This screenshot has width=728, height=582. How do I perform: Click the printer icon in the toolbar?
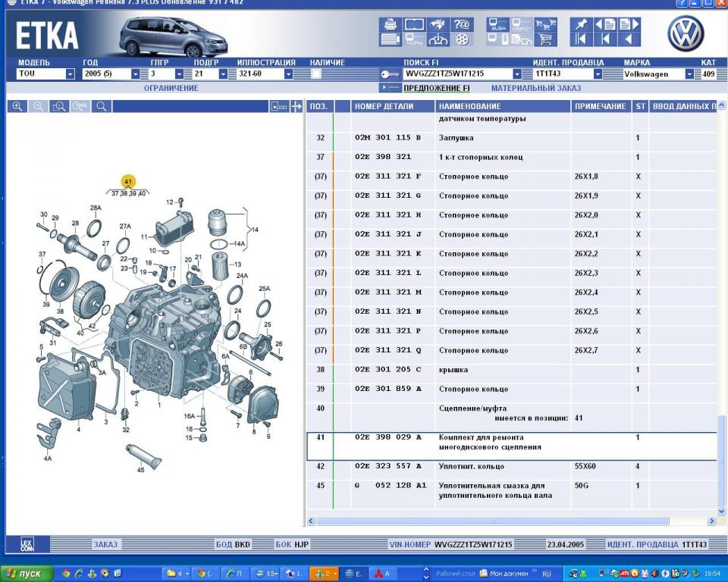[390, 24]
